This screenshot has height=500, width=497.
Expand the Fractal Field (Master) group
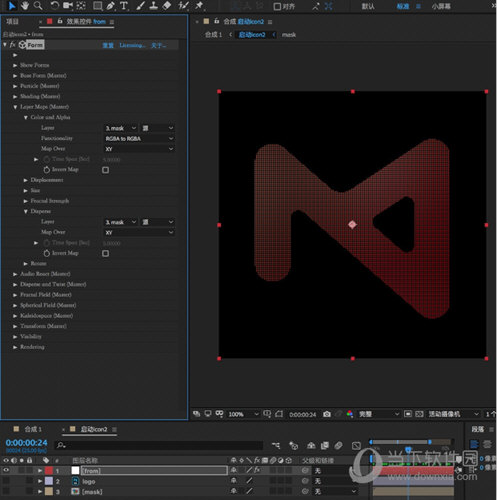(x=15, y=295)
